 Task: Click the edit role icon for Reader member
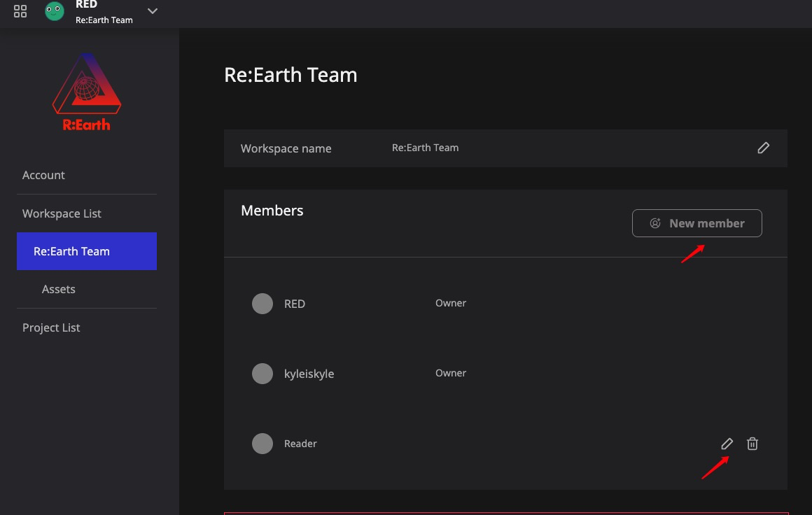coord(727,444)
